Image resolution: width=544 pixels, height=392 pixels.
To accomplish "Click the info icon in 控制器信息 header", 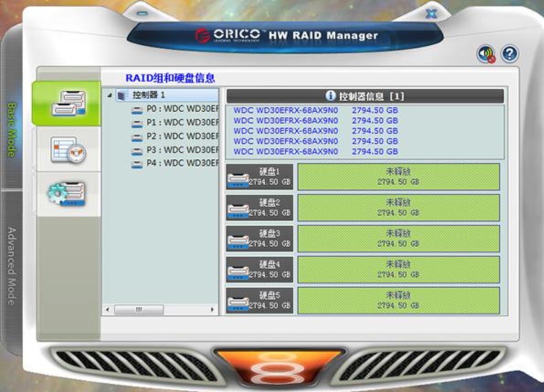I will click(x=331, y=95).
